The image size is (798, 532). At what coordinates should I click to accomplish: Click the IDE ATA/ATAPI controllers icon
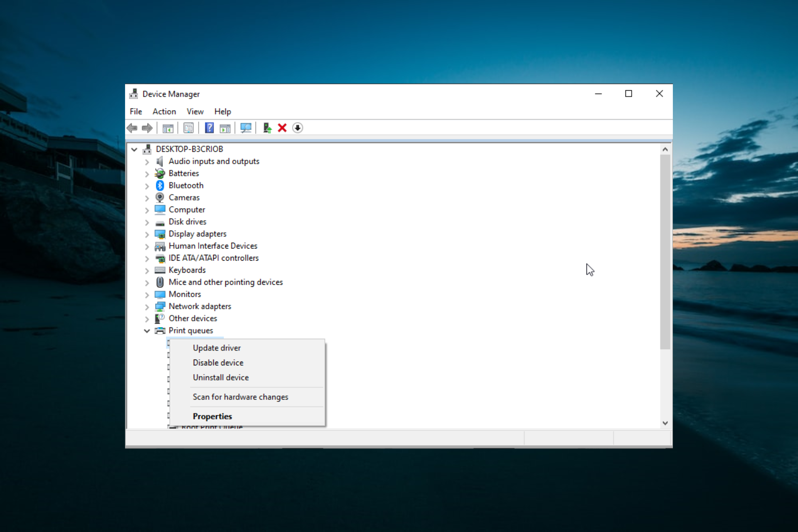(160, 259)
